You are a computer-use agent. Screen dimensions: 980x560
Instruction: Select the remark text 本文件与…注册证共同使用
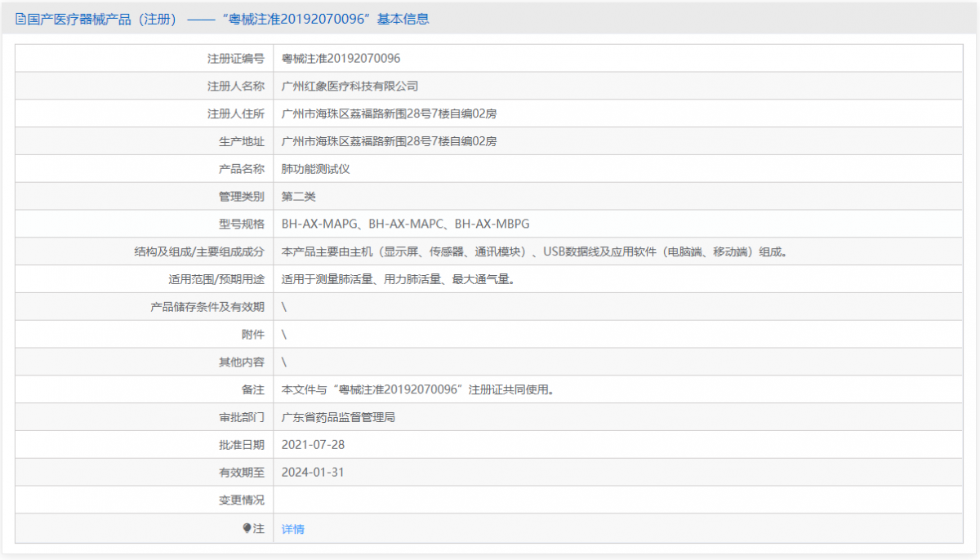pos(418,389)
